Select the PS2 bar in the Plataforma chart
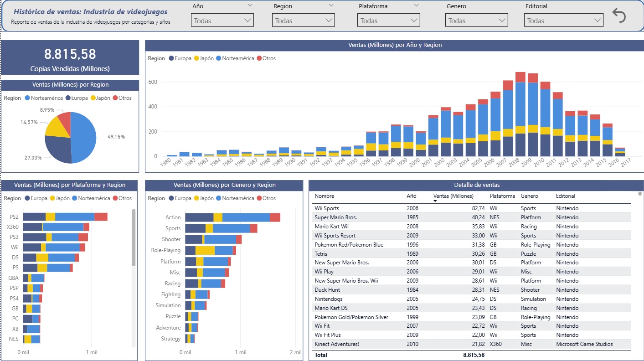 (x=65, y=217)
